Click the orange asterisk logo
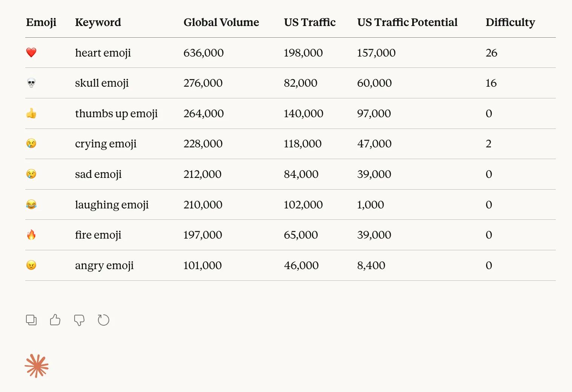Viewport: 572px width, 392px height. coord(37,365)
